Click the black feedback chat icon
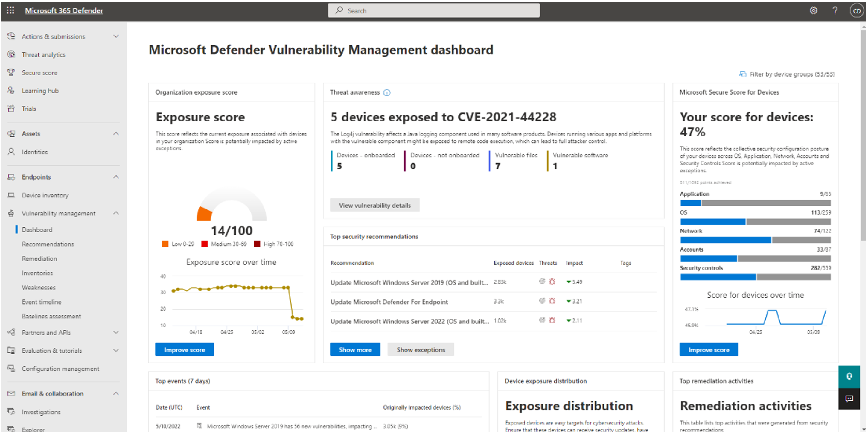Image resolution: width=868 pixels, height=435 pixels. pyautogui.click(x=849, y=399)
